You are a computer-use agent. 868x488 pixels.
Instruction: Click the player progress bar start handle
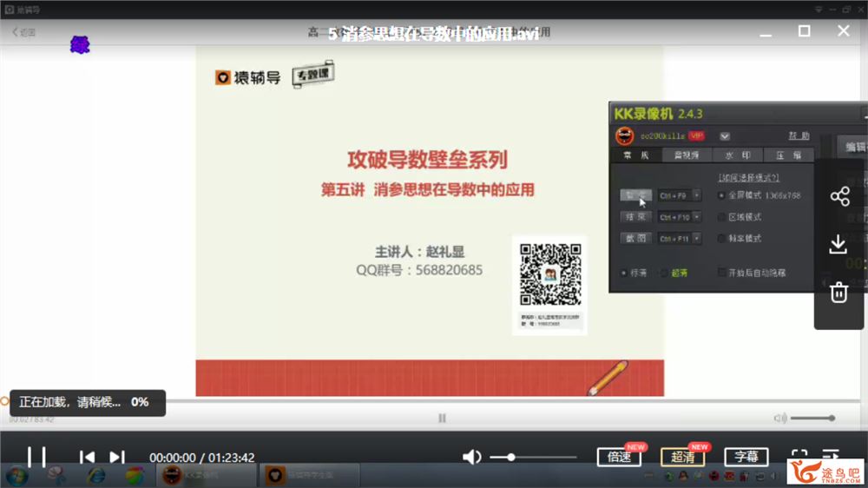pyautogui.click(x=4, y=401)
